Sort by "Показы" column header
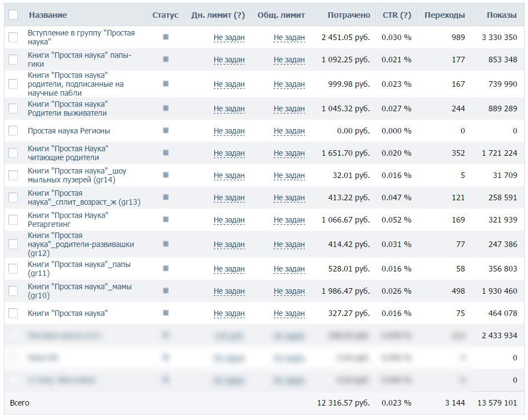The width and height of the screenshot is (528, 420). point(501,15)
